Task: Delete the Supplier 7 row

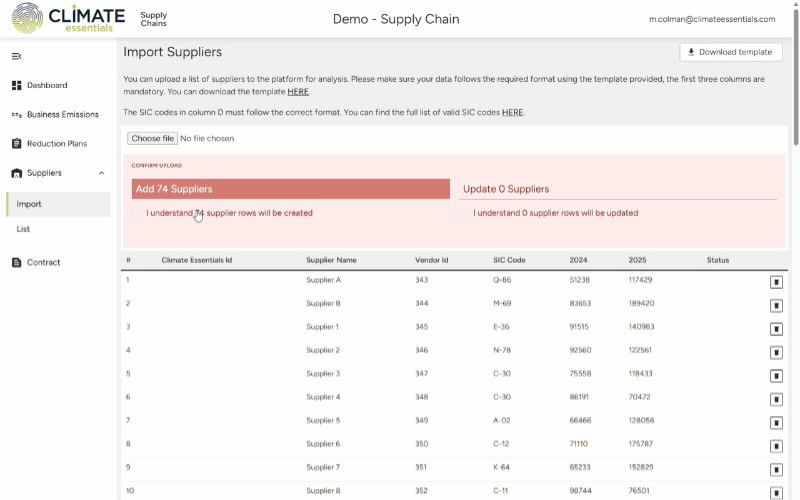Action: [x=776, y=470]
